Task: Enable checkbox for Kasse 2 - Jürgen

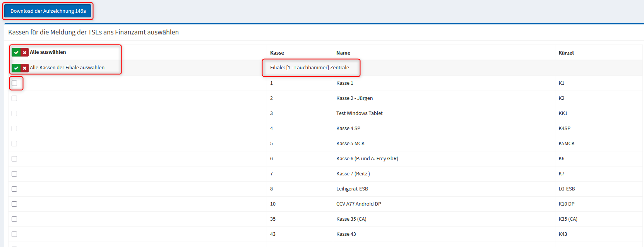Action: point(14,98)
